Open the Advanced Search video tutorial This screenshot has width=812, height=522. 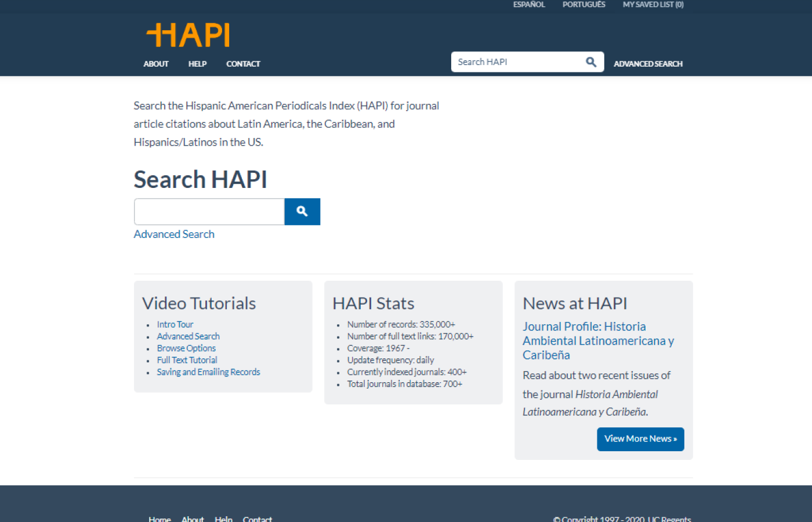coord(188,336)
